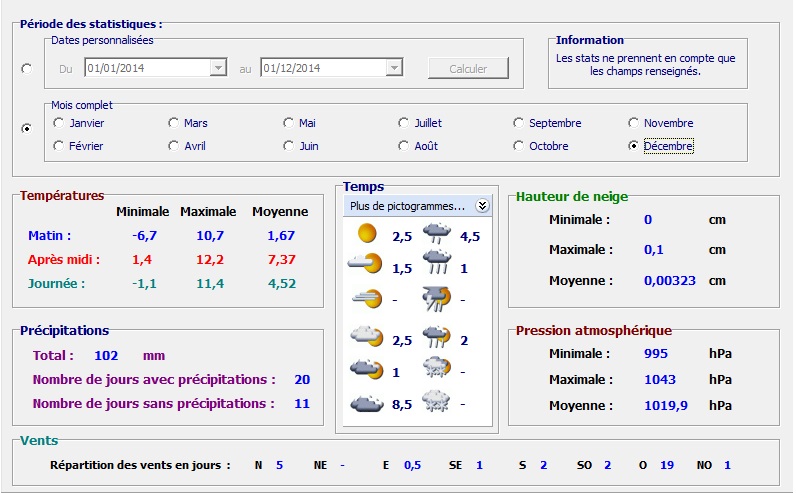Click the Après midi average 7,37

coord(281,259)
